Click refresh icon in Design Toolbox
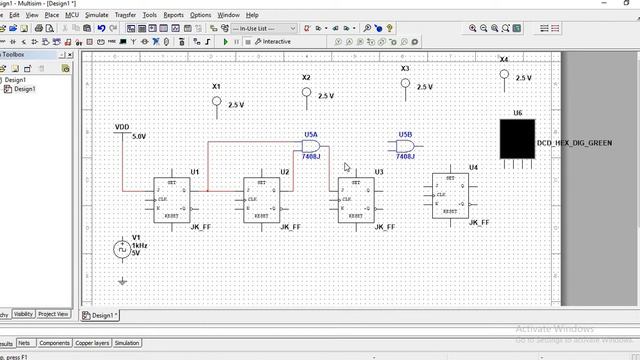640x360 pixels. pos(65,69)
